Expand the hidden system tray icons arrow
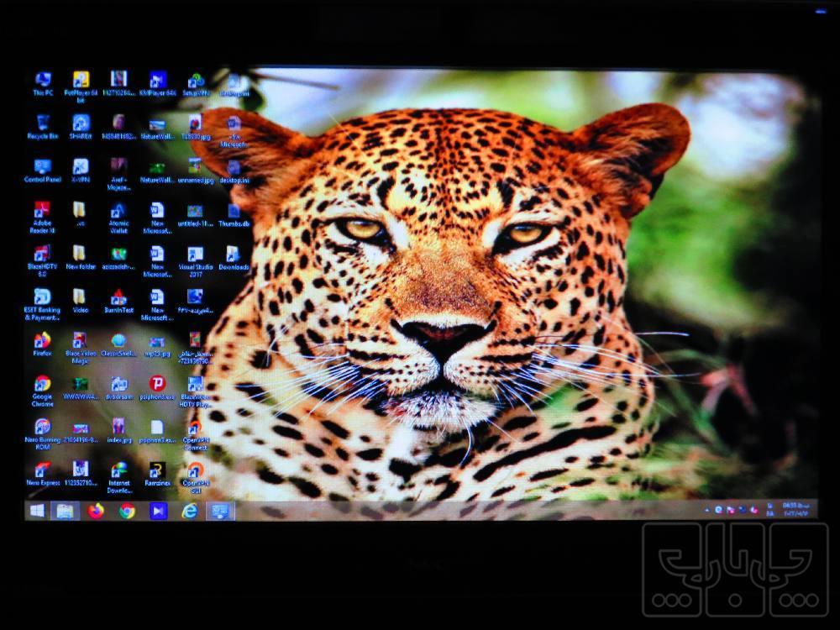This screenshot has width=840, height=630. coord(707,509)
